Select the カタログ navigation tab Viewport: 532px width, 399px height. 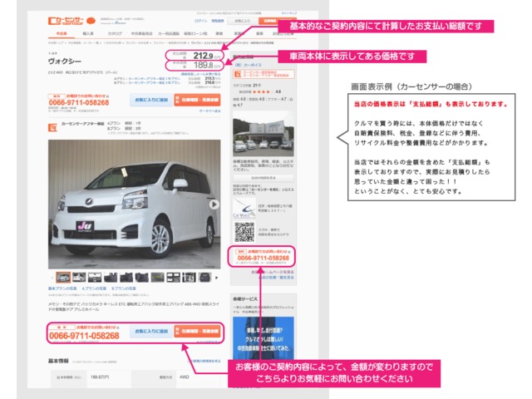coord(115,33)
